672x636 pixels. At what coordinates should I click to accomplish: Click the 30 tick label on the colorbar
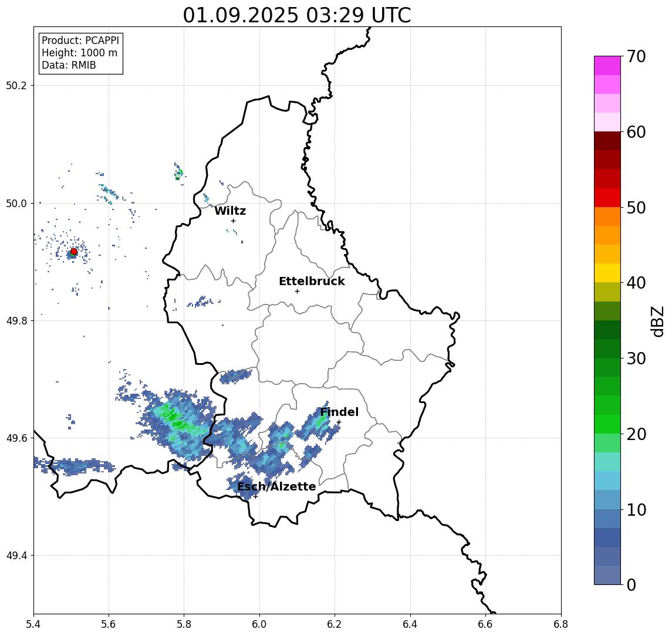(636, 358)
